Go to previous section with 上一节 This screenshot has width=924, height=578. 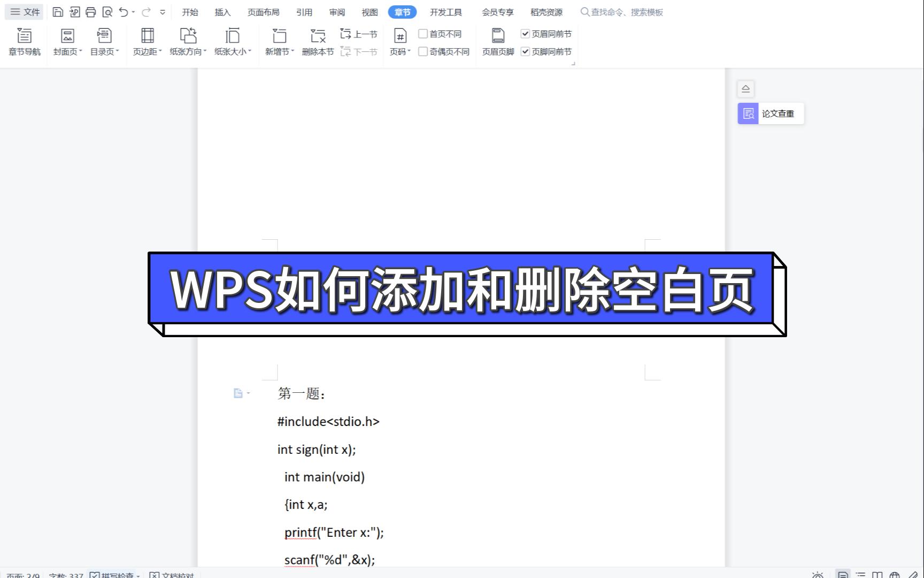point(359,34)
